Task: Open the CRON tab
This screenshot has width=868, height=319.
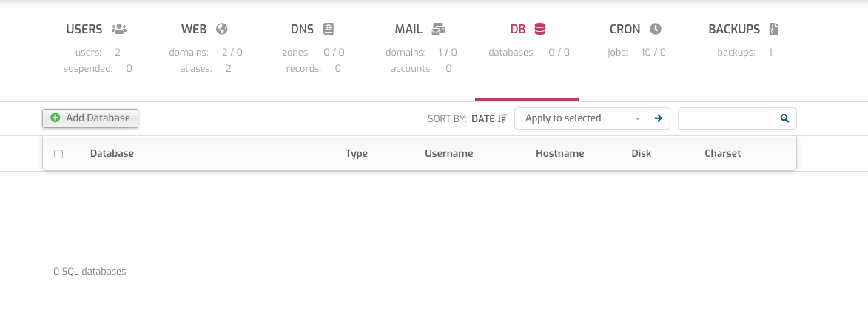Action: tap(636, 29)
